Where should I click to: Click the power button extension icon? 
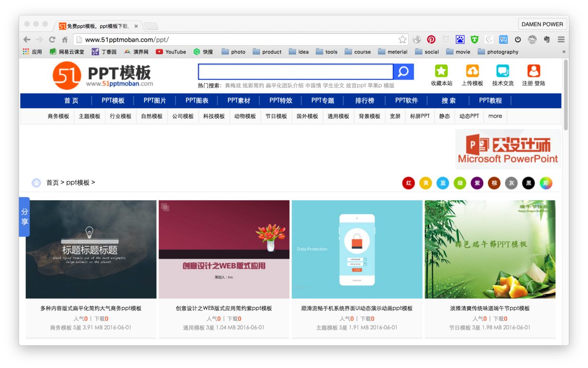[518, 40]
